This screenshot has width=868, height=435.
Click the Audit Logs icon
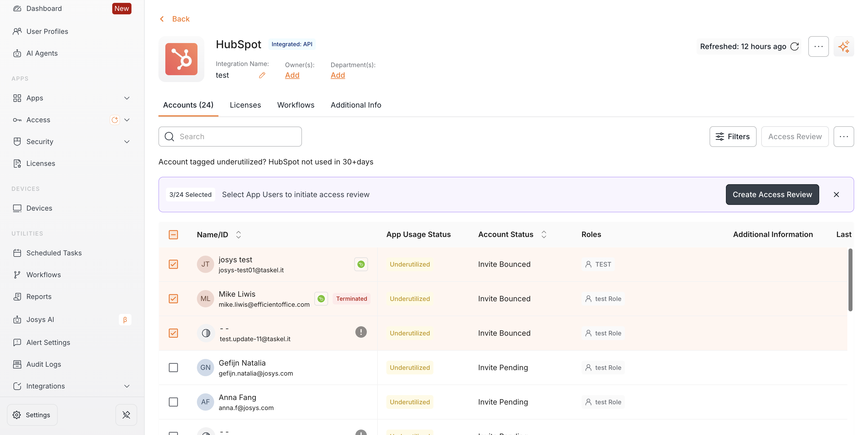coord(17,364)
